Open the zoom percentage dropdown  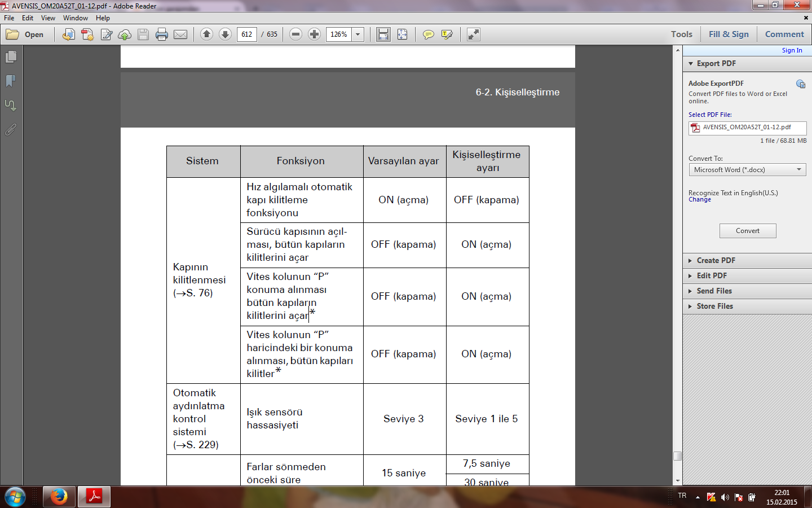click(x=358, y=34)
